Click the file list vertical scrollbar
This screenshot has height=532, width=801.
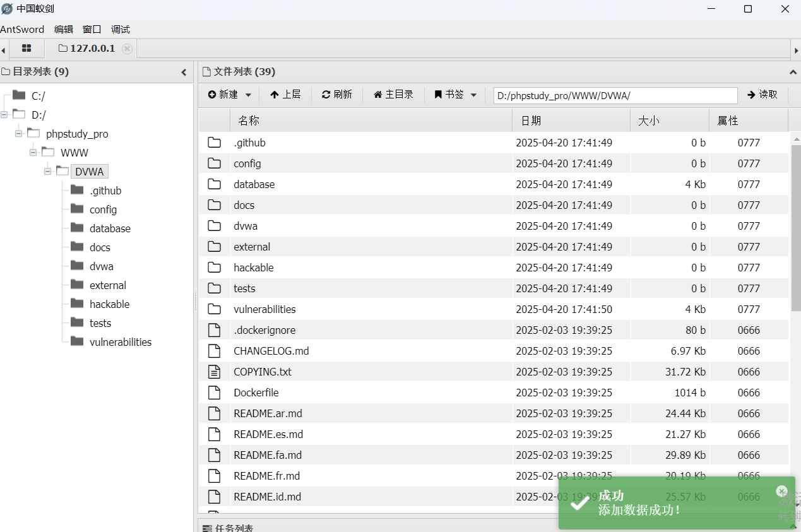click(795, 227)
